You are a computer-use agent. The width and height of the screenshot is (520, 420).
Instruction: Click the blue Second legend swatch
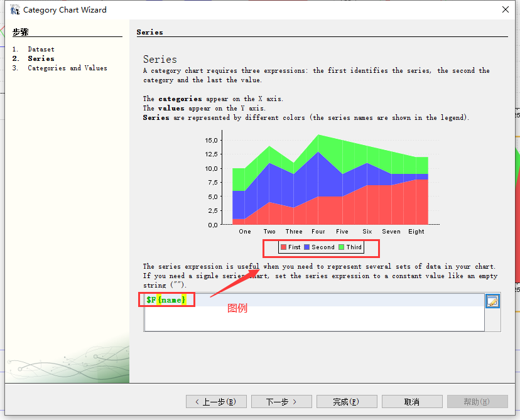306,247
